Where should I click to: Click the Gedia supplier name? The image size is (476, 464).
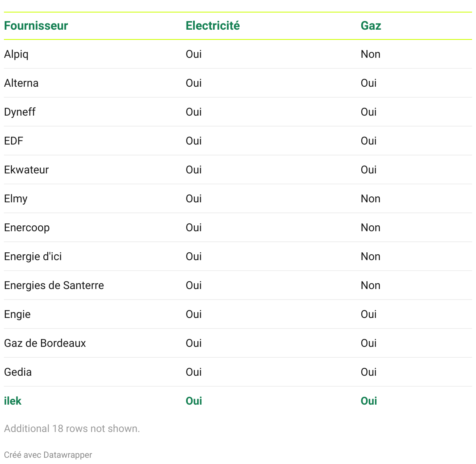(18, 372)
